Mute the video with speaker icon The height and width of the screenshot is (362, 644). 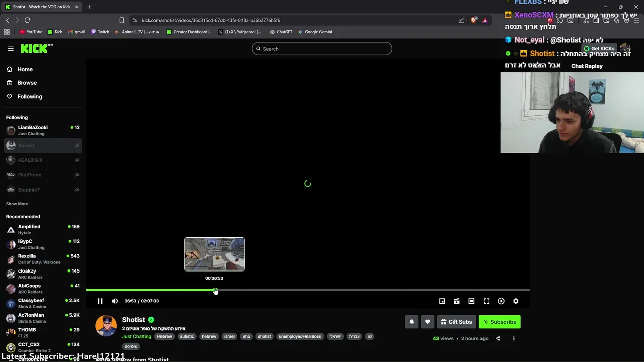tap(115, 301)
